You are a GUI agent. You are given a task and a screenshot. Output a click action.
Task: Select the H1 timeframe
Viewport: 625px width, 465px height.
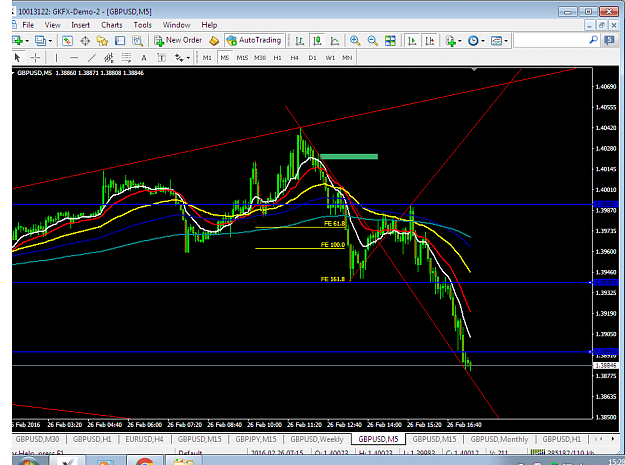tap(277, 58)
